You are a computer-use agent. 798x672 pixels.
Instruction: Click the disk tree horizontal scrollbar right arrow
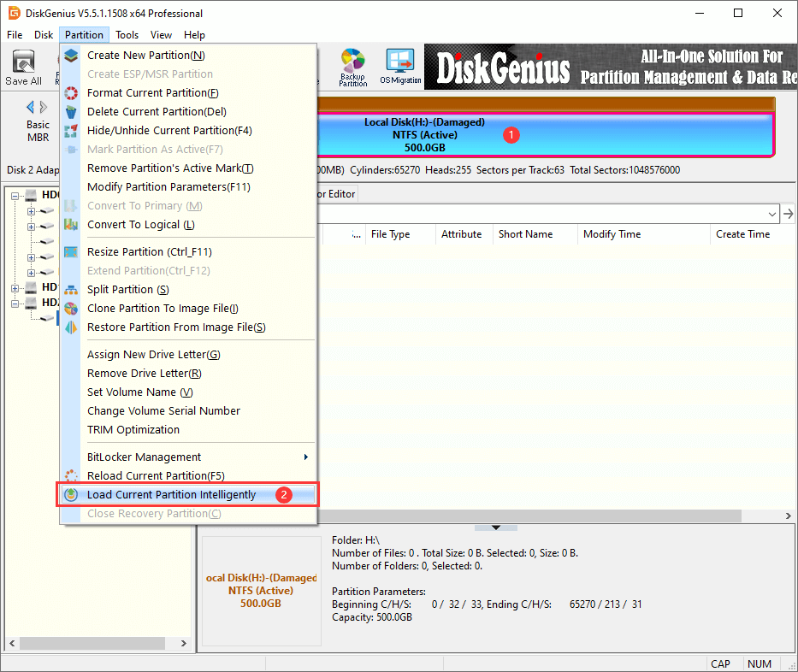(x=184, y=643)
